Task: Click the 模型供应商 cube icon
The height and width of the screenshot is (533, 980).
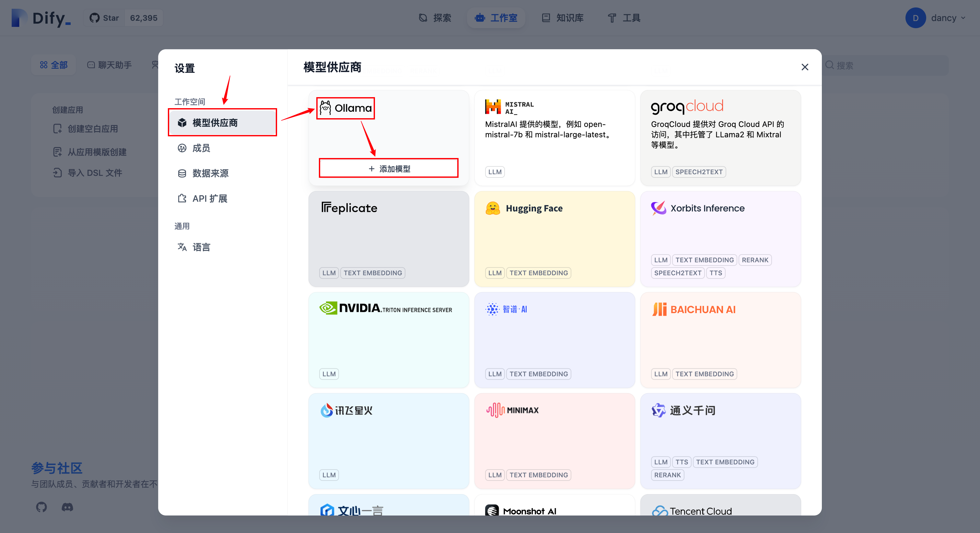Action: (x=182, y=122)
